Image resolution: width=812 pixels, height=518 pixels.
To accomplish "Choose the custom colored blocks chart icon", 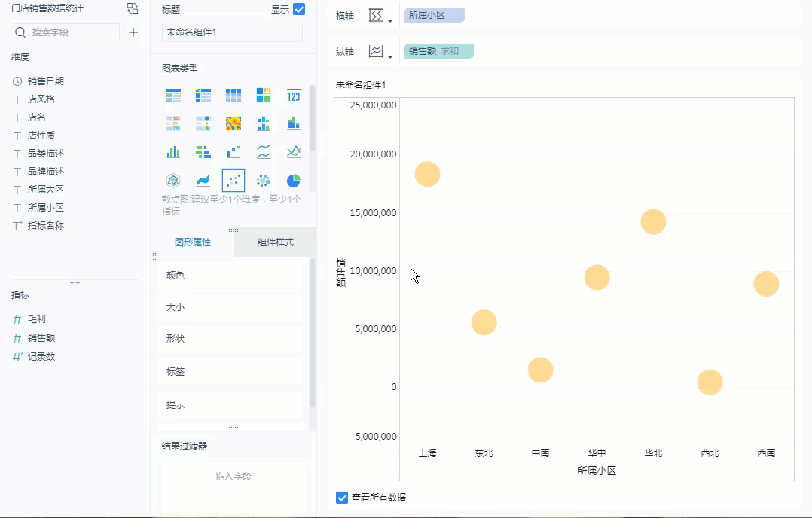I will click(263, 95).
